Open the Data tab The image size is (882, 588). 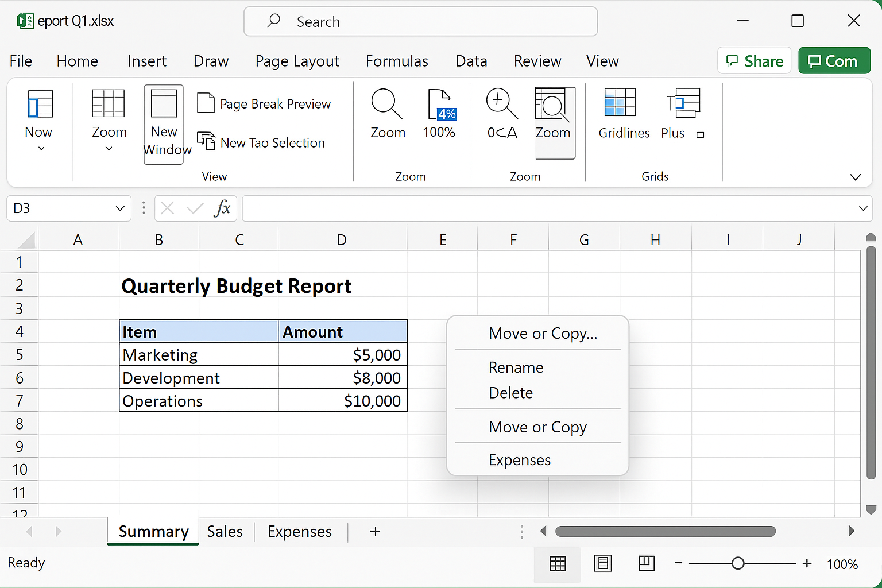[471, 61]
